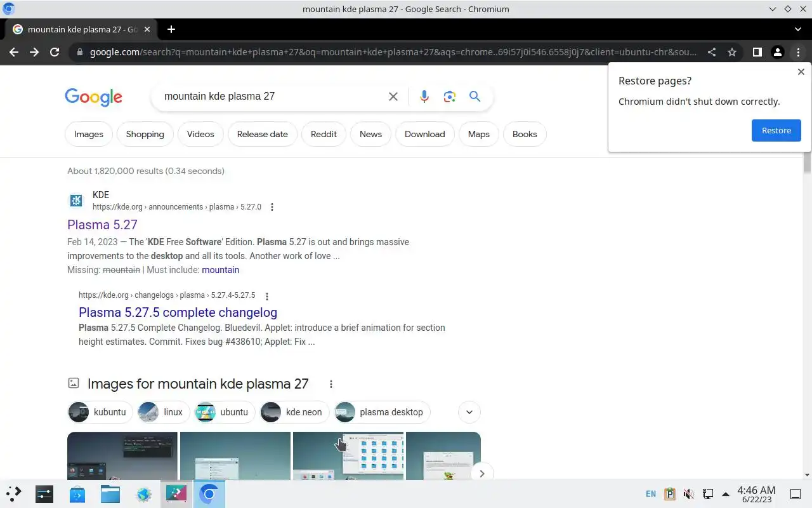
Task: Open options for the changelog result
Action: click(267, 296)
